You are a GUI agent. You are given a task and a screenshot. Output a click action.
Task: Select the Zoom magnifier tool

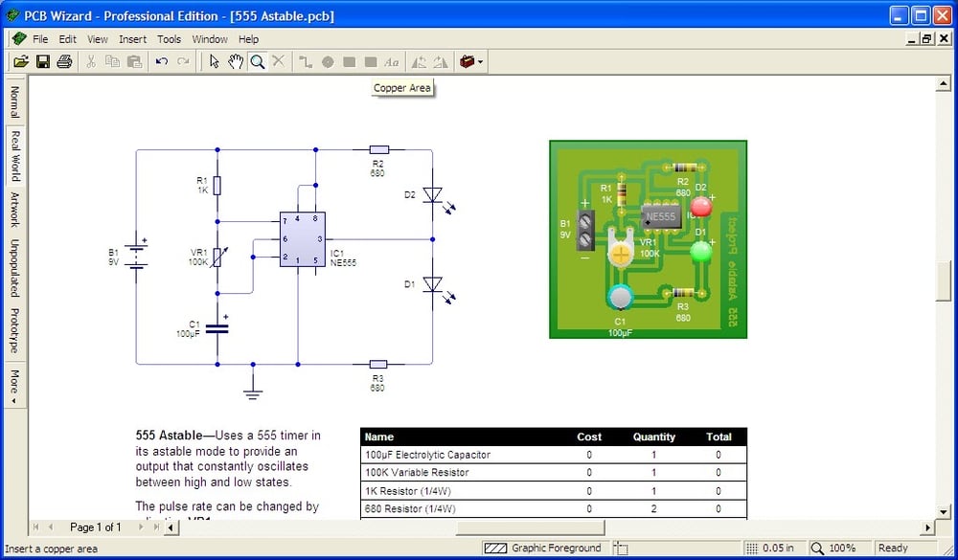click(257, 61)
